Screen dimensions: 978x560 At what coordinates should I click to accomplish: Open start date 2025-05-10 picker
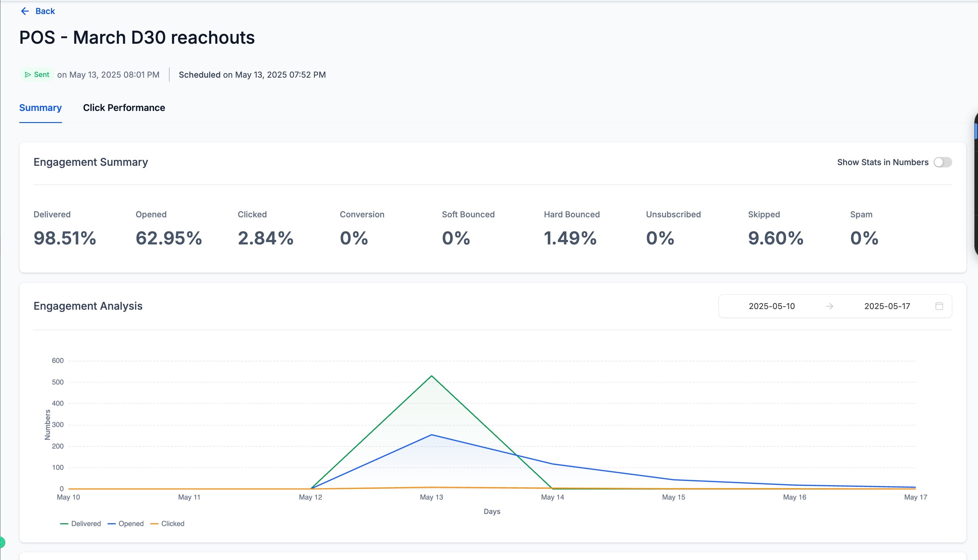tap(771, 306)
